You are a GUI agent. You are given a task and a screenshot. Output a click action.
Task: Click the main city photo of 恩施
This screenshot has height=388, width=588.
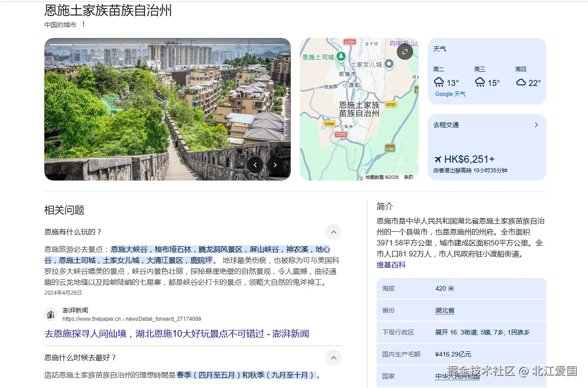click(x=167, y=109)
